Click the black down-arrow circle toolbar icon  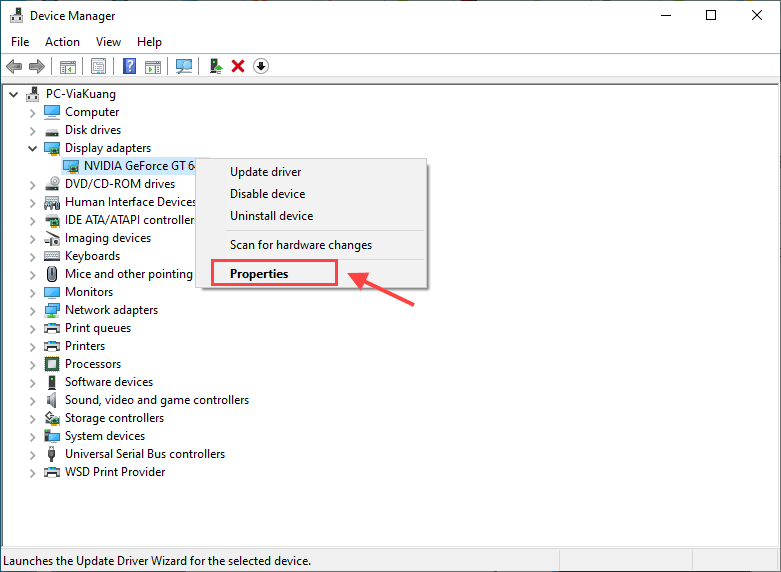(261, 66)
